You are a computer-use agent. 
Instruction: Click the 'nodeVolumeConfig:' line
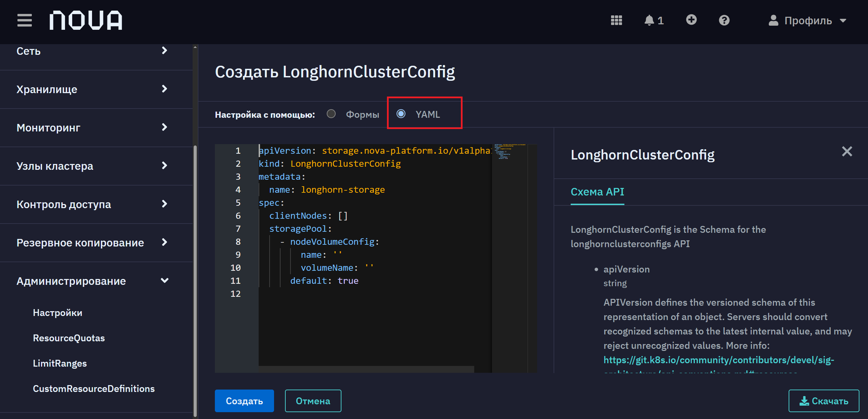coord(330,242)
